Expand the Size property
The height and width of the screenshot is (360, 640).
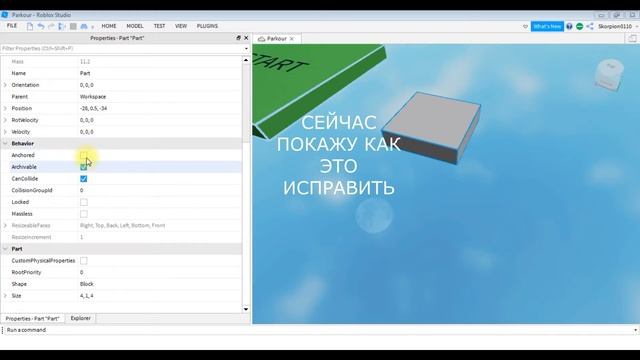tap(5, 296)
